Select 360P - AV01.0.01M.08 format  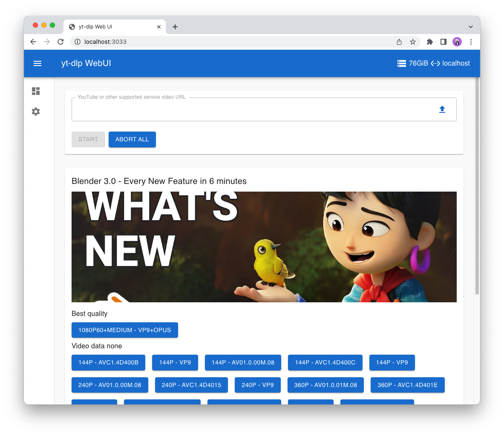[325, 385]
